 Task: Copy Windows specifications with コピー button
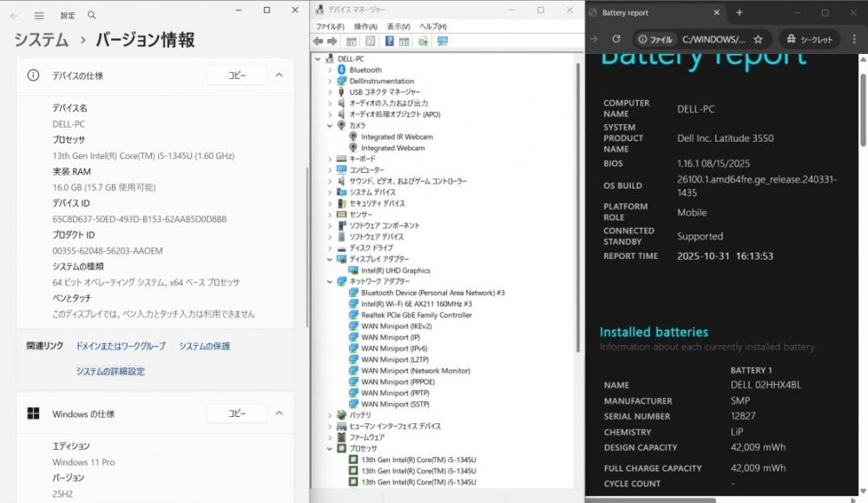[x=237, y=414]
